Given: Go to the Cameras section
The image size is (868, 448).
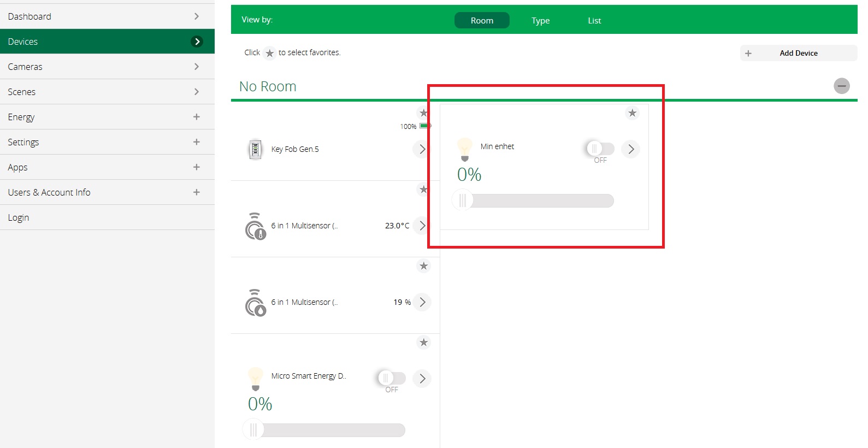Looking at the screenshot, I should click(107, 67).
